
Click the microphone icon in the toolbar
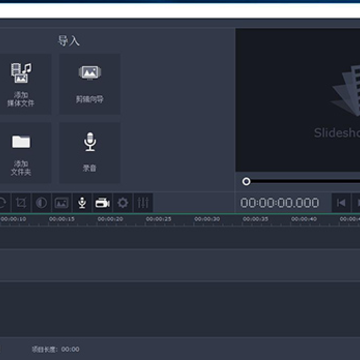[x=82, y=203]
